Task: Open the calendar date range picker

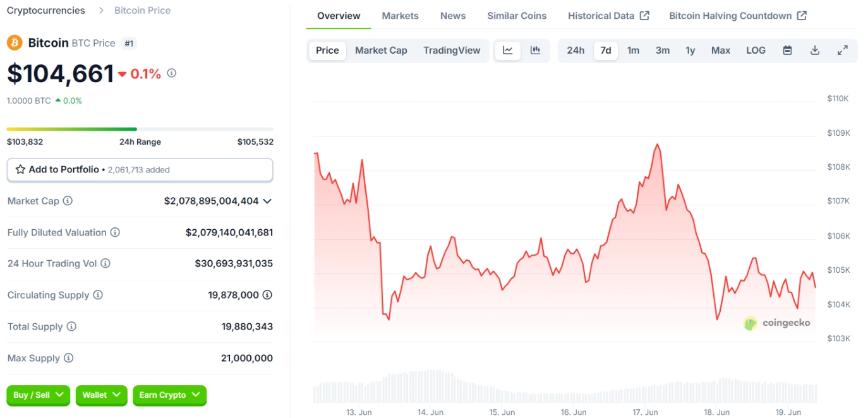Action: tap(787, 51)
